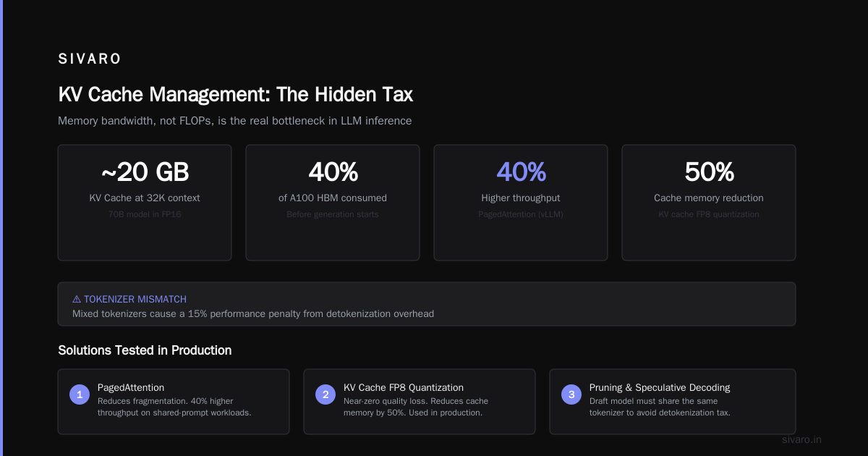Click '70B model in FP16' caption
The height and width of the screenshot is (456, 868).
[145, 214]
